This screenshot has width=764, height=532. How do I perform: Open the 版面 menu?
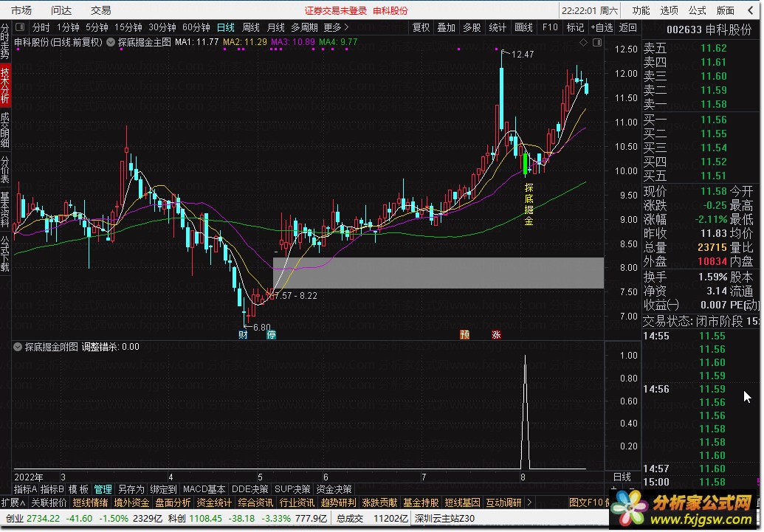click(726, 10)
